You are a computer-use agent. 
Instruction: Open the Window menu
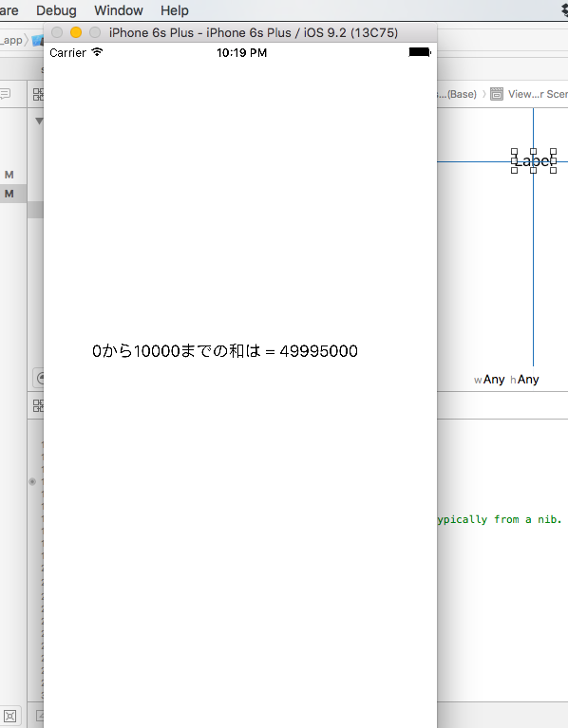tap(119, 10)
